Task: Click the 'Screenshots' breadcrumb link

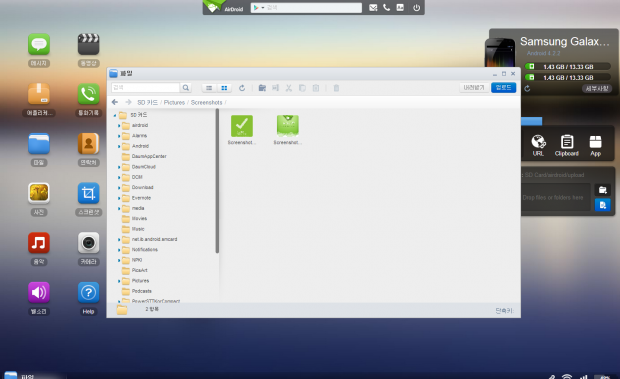Action: (206, 102)
